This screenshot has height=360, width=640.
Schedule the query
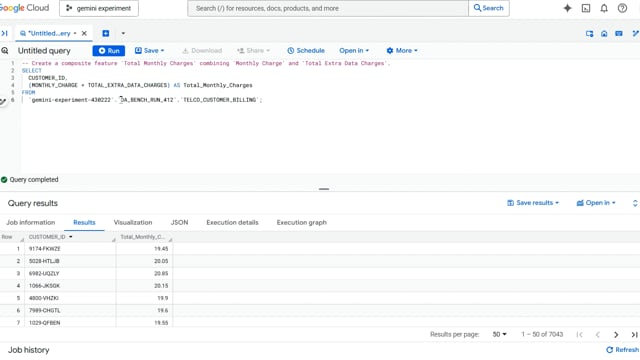click(306, 51)
